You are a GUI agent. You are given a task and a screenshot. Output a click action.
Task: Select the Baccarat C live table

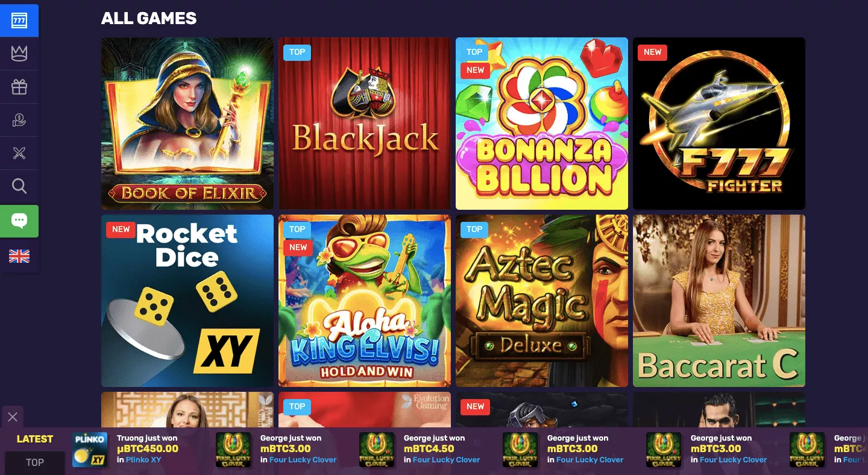pos(719,301)
